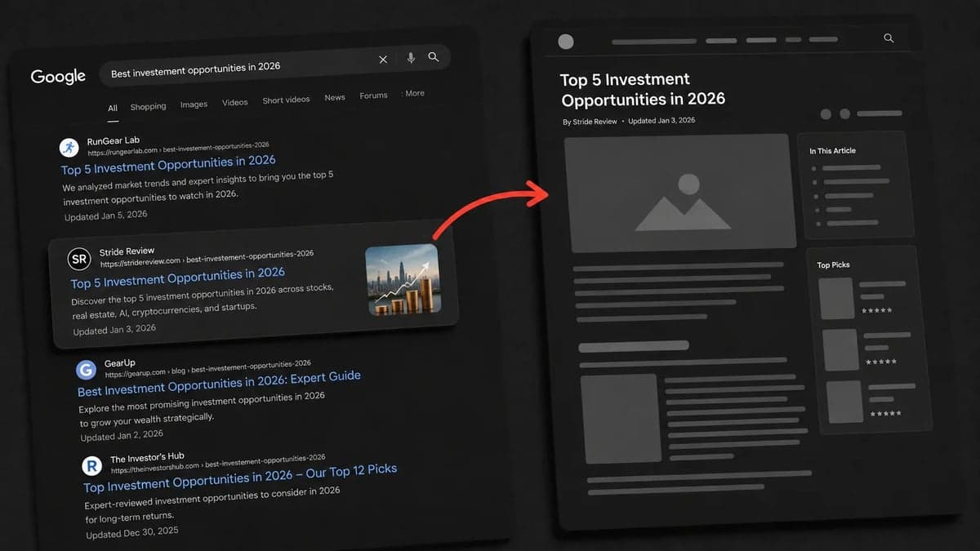The height and width of the screenshot is (551, 980).
Task: Click The Investor's Hub site name
Action: tap(147, 459)
